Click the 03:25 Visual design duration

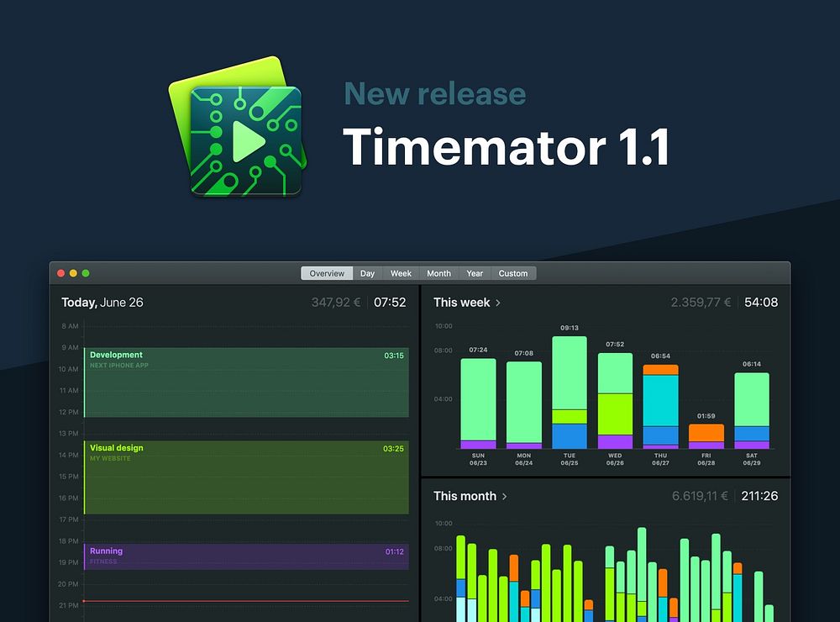point(393,449)
